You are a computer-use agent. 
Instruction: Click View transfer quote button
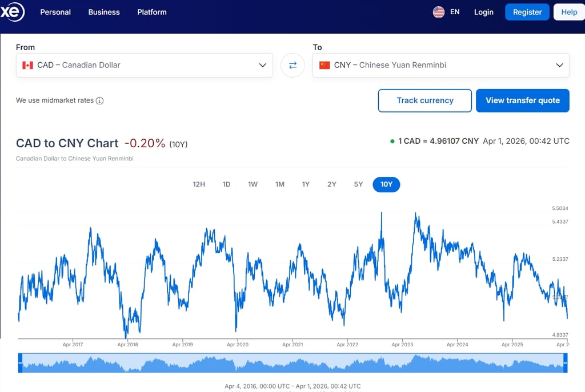click(x=522, y=100)
